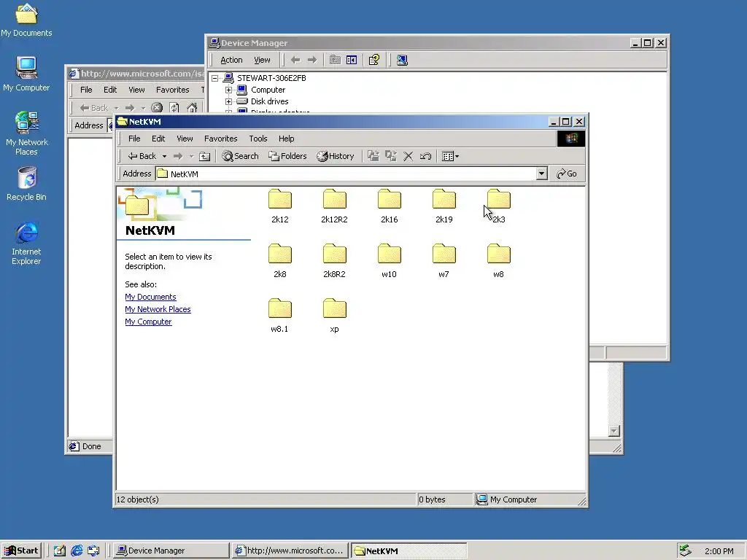Select the 2k3 folder

point(499,206)
